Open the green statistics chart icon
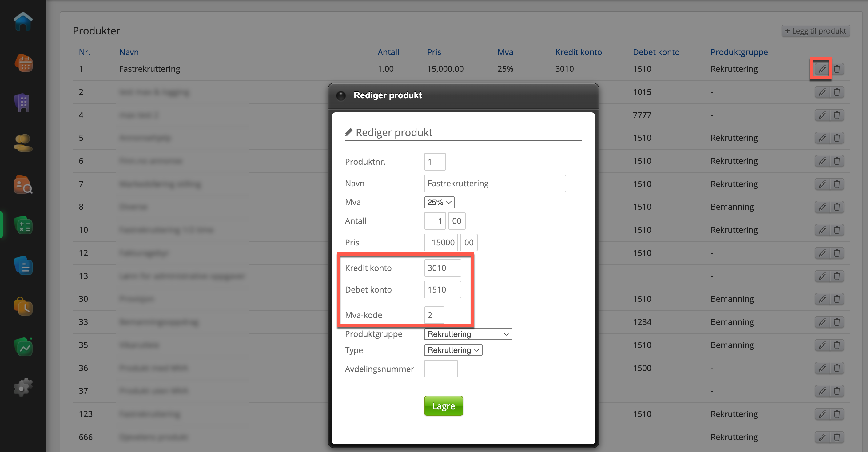 (x=23, y=347)
